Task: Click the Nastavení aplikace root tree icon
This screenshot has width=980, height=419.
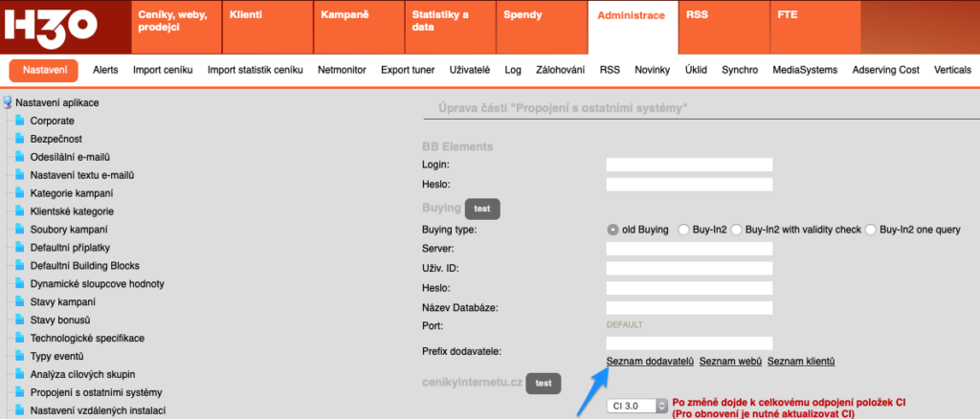Action: 8,102
